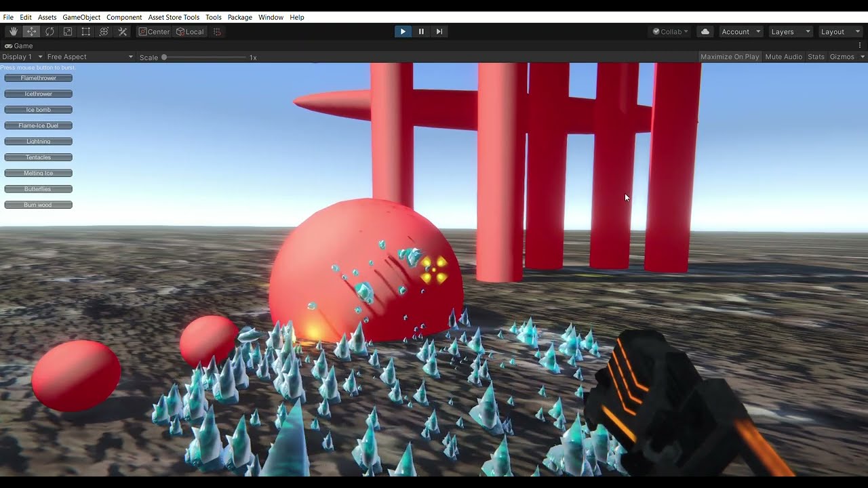The image size is (868, 488).
Task: Select the Scale tool
Action: coord(68,32)
